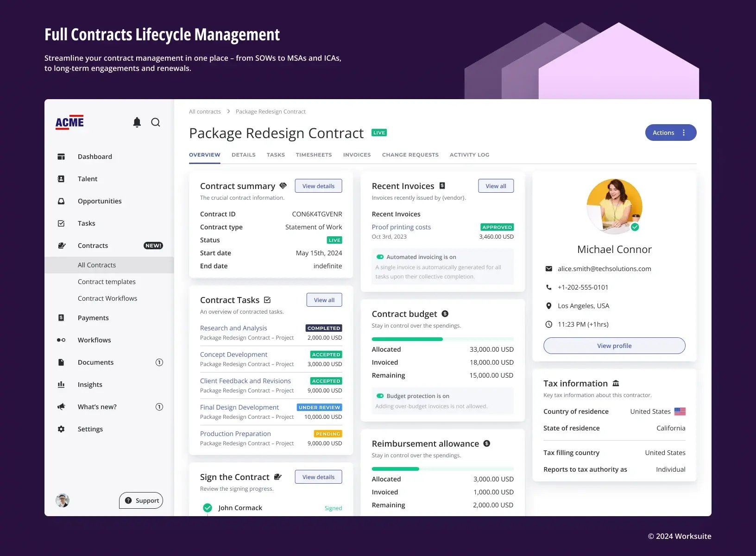Open the Timesheets tab
756x556 pixels.
pyautogui.click(x=314, y=155)
